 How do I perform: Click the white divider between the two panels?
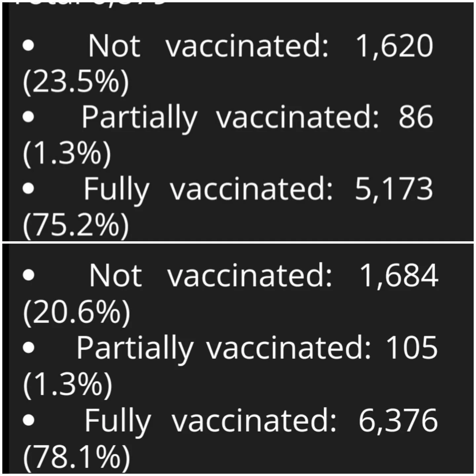pyautogui.click(x=238, y=242)
